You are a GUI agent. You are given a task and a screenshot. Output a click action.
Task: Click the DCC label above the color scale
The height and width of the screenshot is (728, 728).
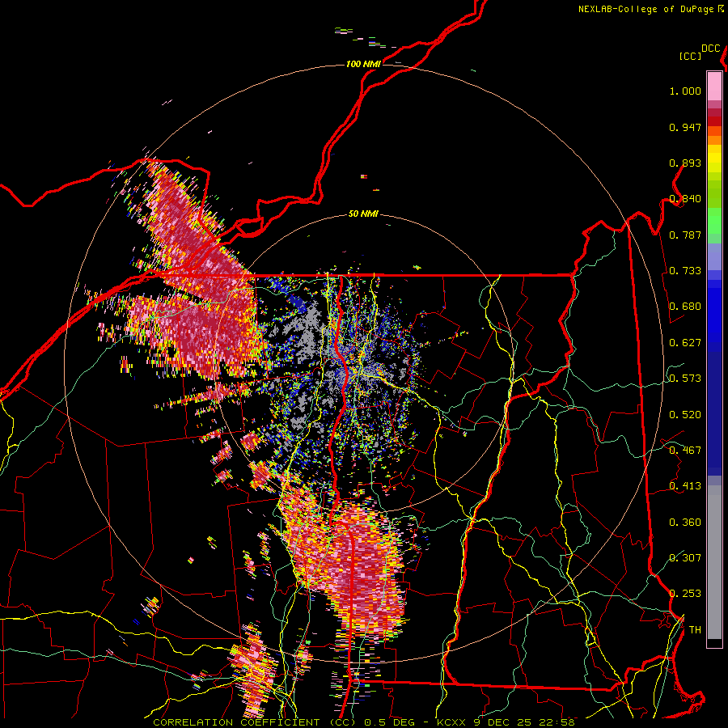pos(710,49)
